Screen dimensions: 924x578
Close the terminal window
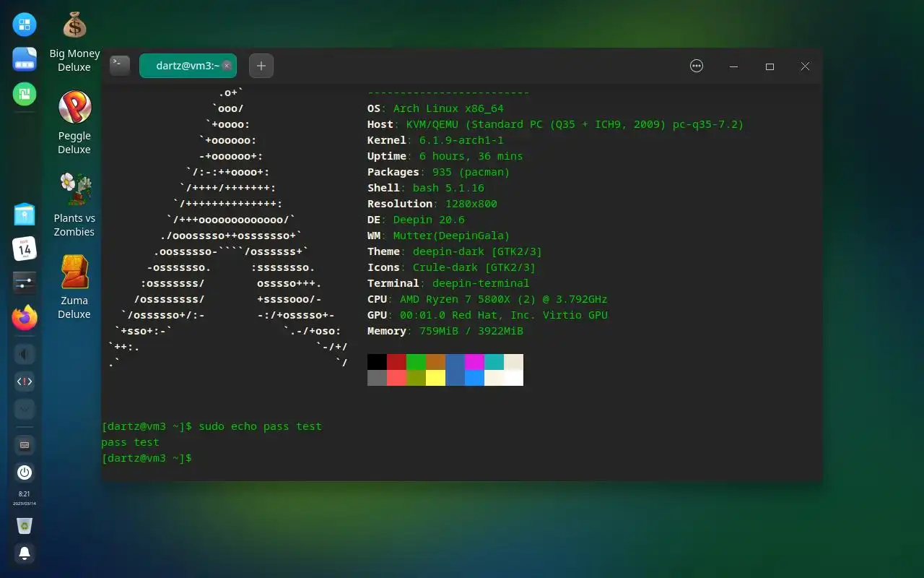click(x=805, y=66)
